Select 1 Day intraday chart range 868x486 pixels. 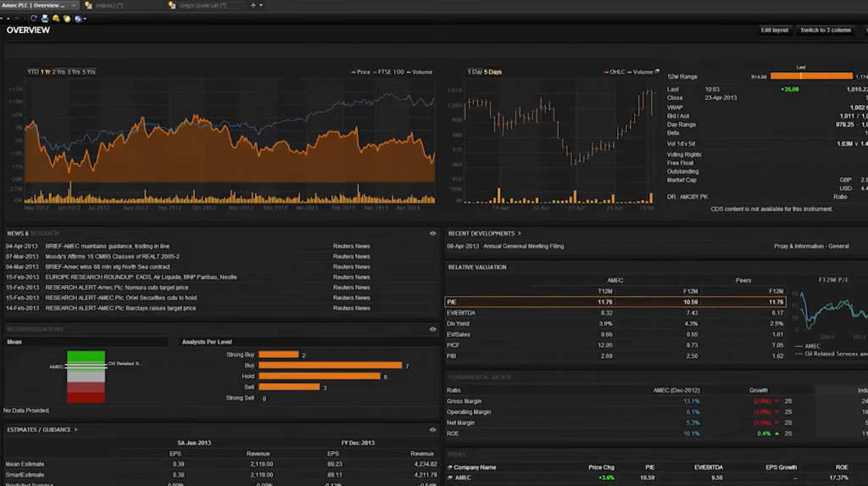[x=475, y=72]
